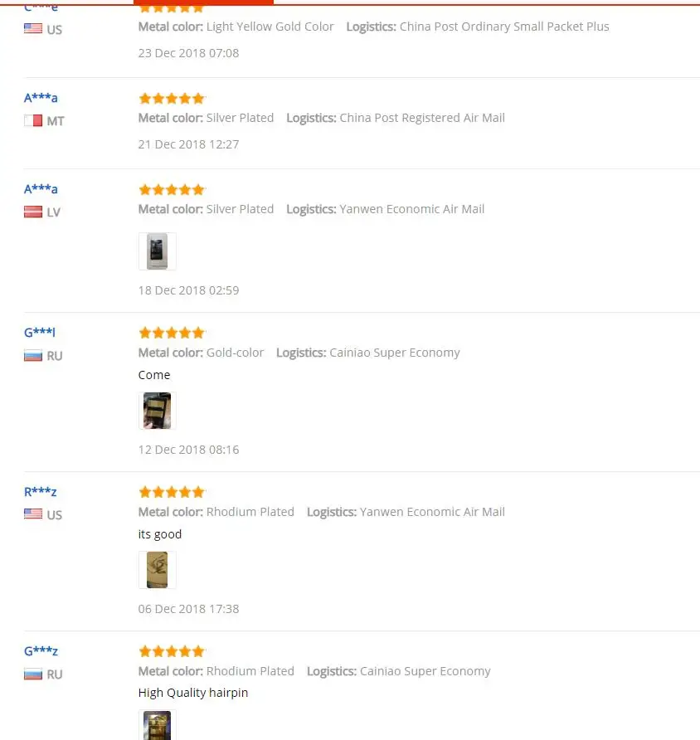The image size is (700, 740).
Task: Open reviewer A***a from LV profile
Action: 41,189
